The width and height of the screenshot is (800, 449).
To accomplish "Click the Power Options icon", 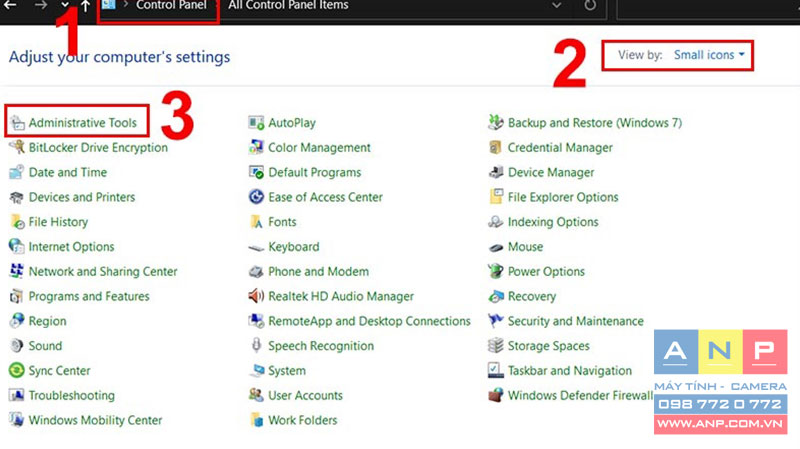I will 495,271.
